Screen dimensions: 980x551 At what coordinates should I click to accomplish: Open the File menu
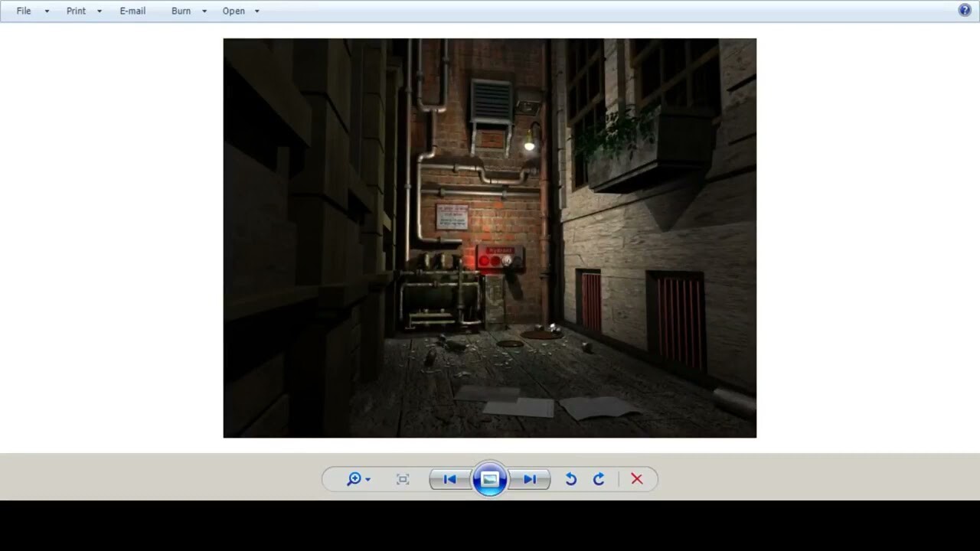point(23,11)
